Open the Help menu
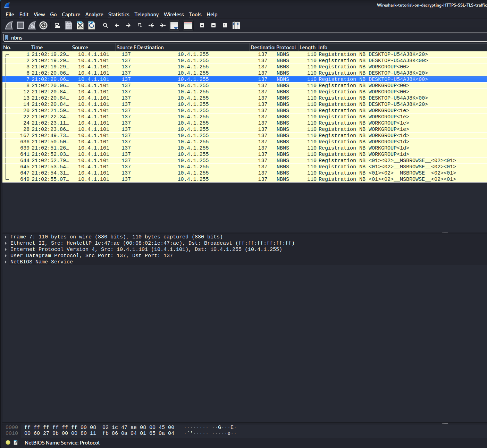The width and height of the screenshot is (487, 448). tap(212, 15)
